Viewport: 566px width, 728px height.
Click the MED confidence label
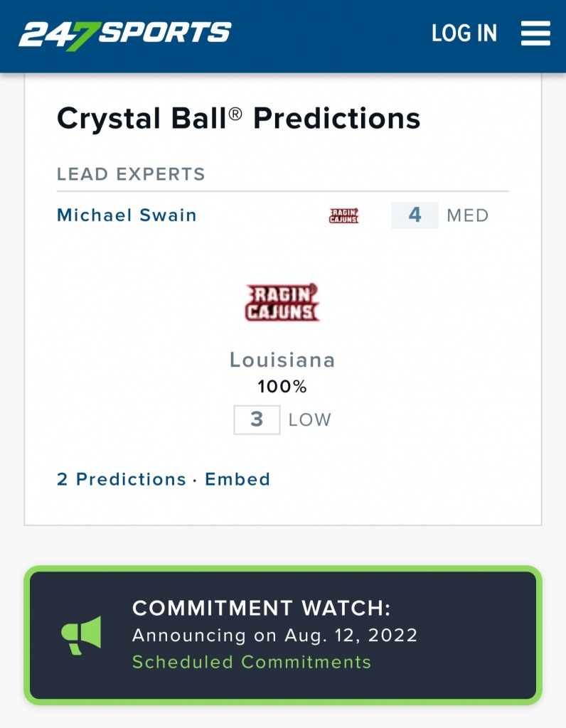coord(467,216)
